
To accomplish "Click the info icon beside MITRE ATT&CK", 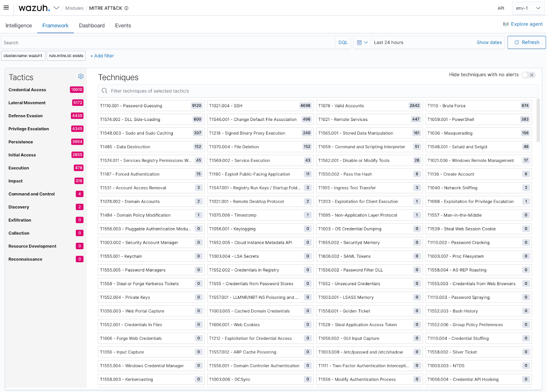I will click(x=126, y=8).
